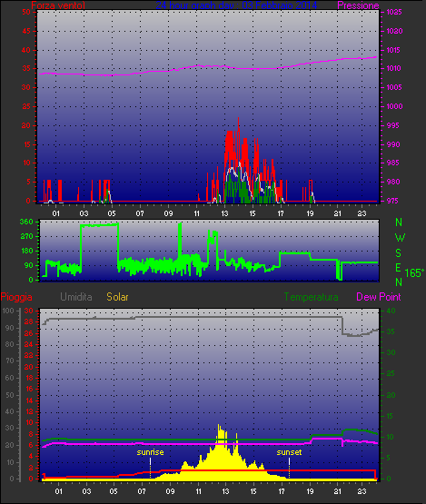Click the Solar legend label
The height and width of the screenshot is (504, 426).
click(x=117, y=297)
